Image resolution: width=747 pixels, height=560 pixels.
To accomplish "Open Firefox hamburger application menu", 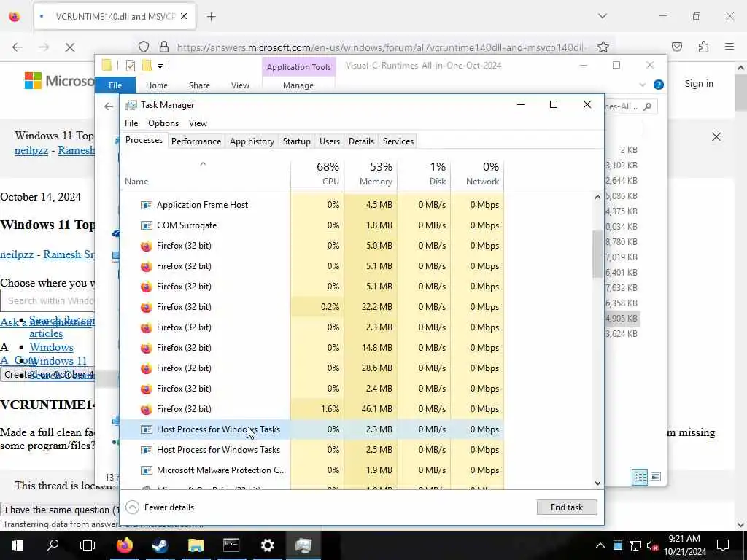I will (x=729, y=47).
